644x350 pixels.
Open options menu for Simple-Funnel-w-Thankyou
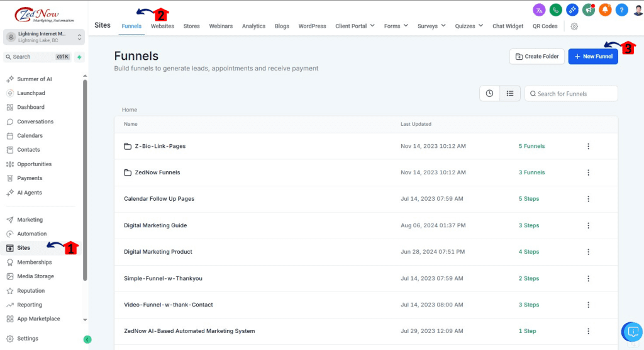coord(588,278)
